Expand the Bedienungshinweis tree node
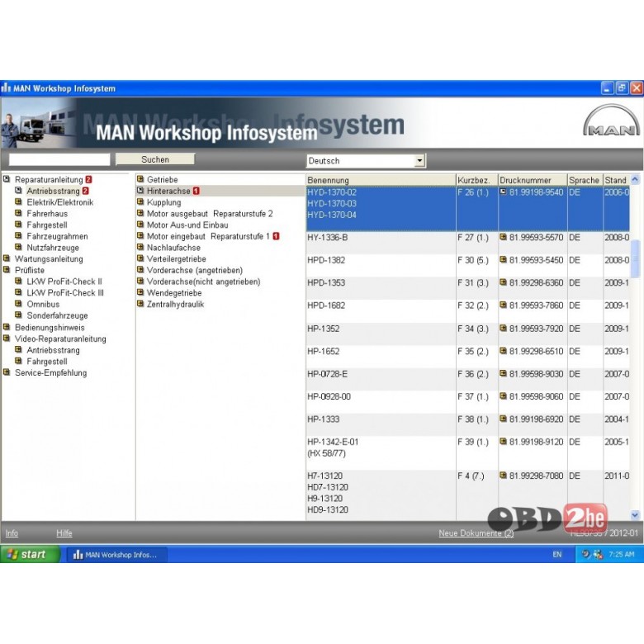Screen dimensions: 644x644 pos(7,327)
